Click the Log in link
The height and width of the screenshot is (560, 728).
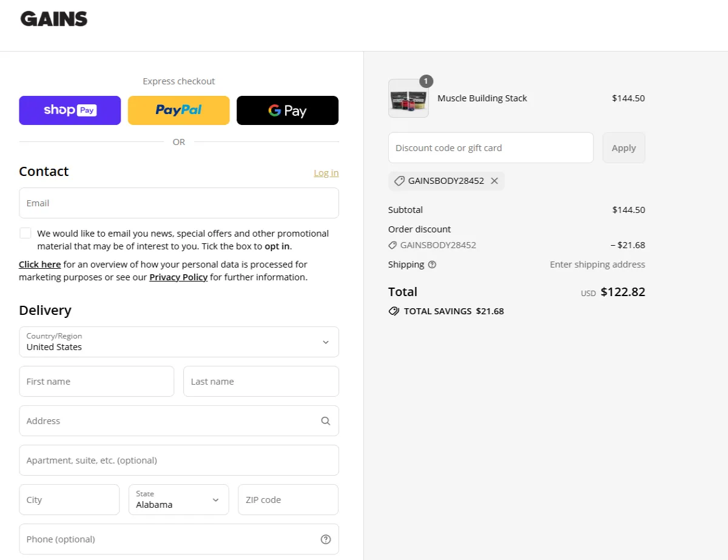pos(326,173)
